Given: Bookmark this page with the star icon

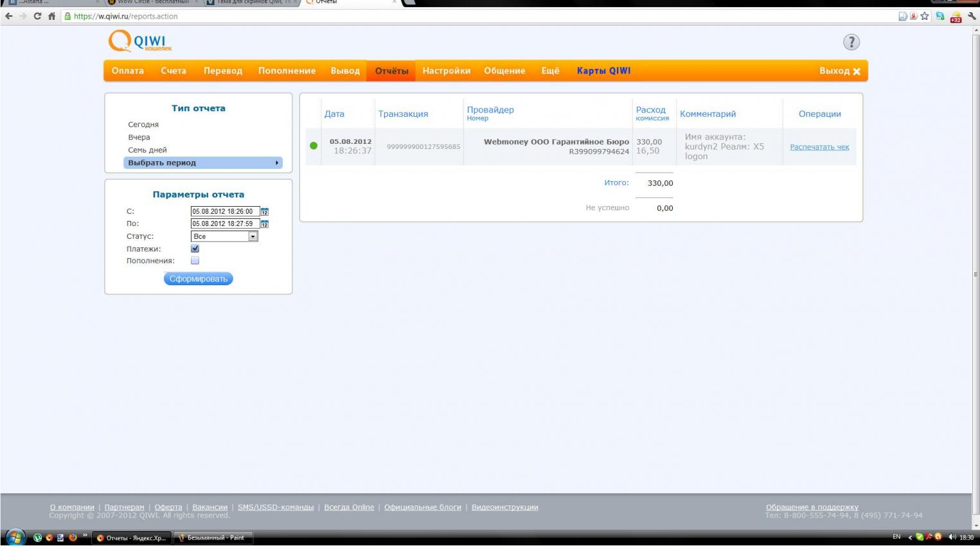Looking at the screenshot, I should tap(925, 16).
